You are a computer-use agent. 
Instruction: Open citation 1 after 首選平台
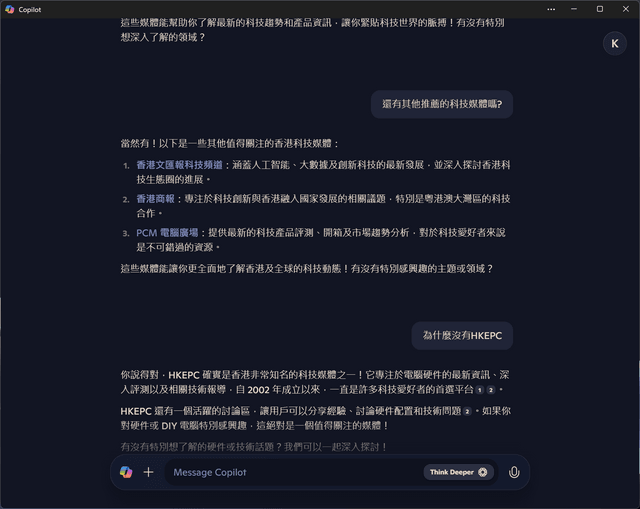click(480, 390)
